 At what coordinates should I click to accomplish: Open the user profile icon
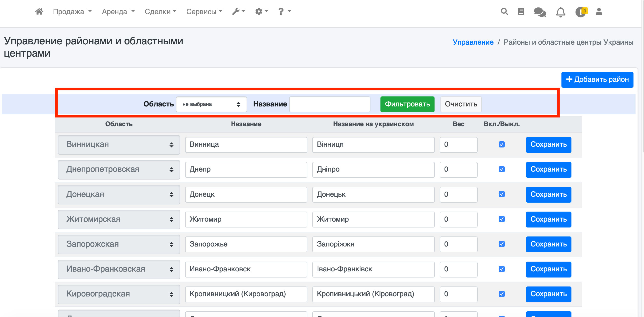pos(599,12)
